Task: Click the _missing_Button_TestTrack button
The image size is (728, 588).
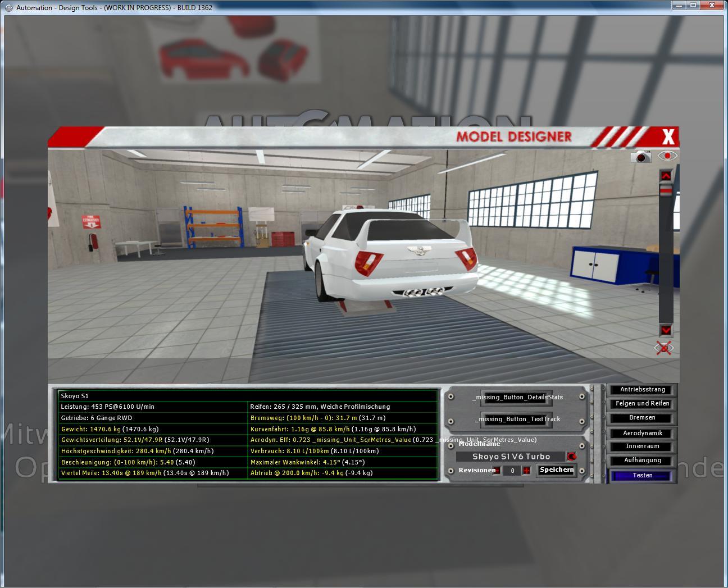Action: pyautogui.click(x=517, y=420)
